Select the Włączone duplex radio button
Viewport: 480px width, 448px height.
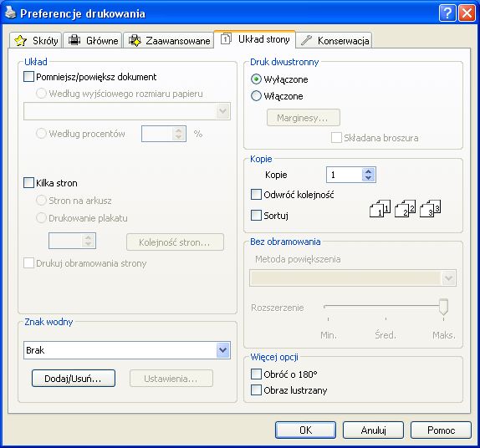click(x=256, y=96)
